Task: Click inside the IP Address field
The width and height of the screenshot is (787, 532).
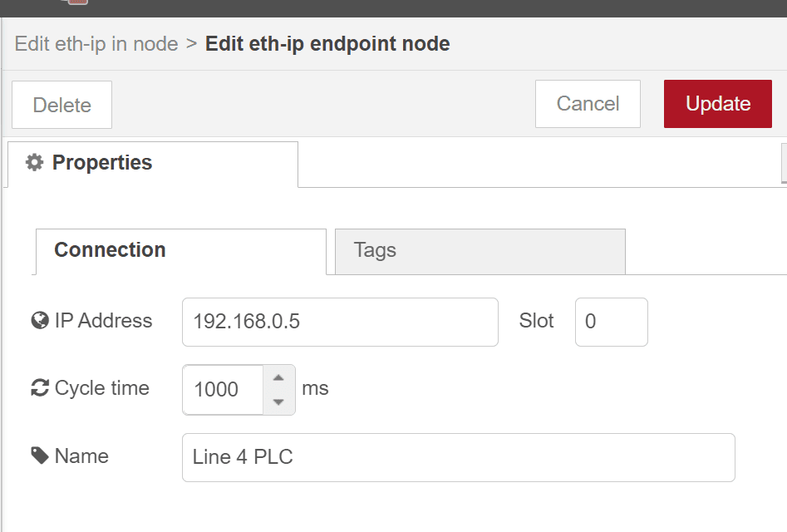Action: (x=339, y=323)
